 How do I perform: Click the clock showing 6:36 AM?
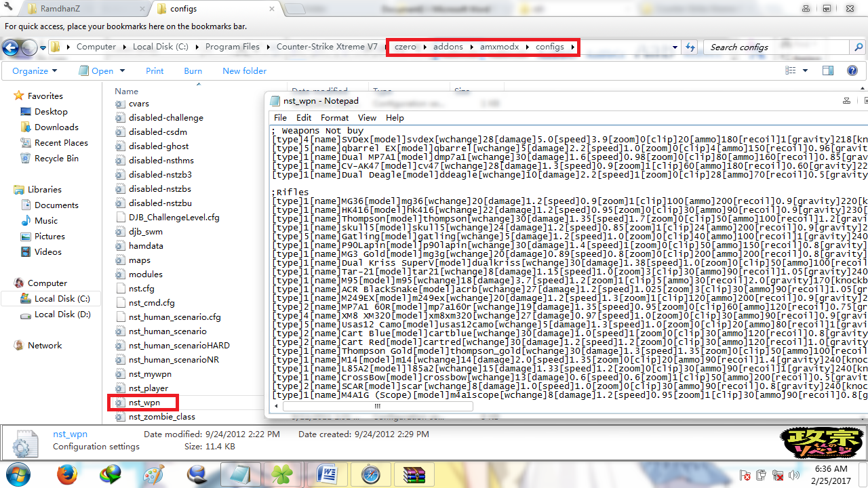point(831,468)
